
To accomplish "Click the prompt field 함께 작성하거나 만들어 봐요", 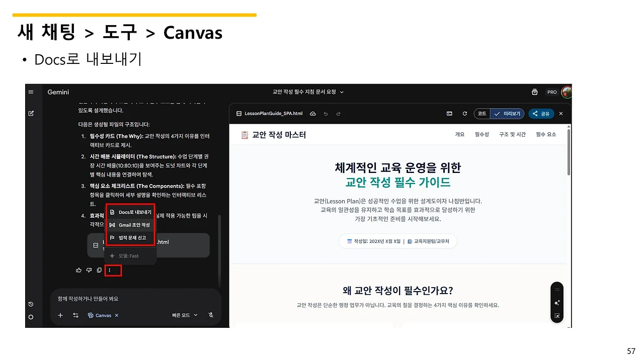I will (x=88, y=299).
